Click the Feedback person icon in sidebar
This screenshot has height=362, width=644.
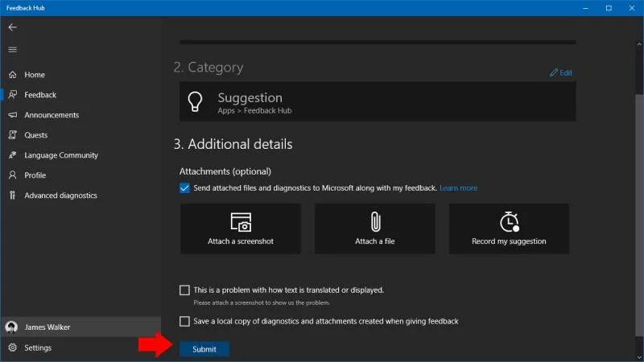pyautogui.click(x=13, y=95)
